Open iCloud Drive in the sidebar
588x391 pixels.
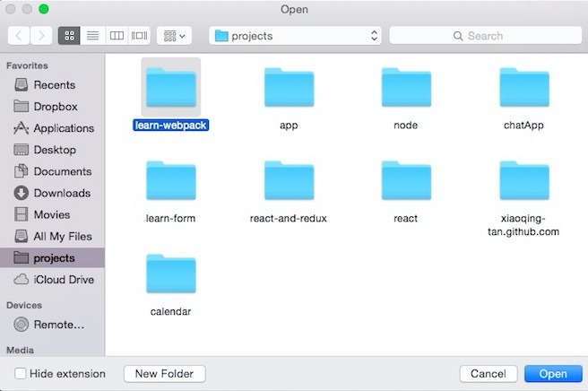(54, 280)
